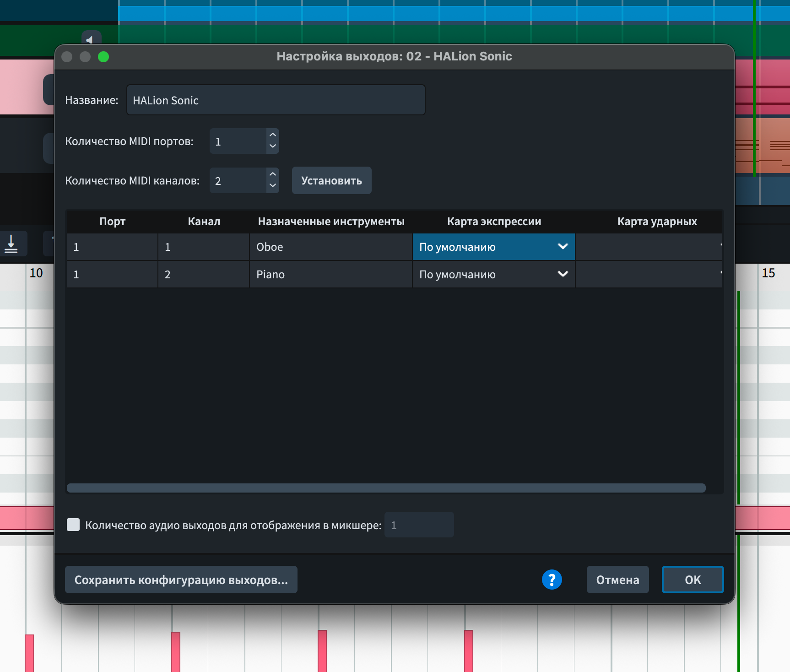Click the Карта экспрессии column header

click(494, 222)
